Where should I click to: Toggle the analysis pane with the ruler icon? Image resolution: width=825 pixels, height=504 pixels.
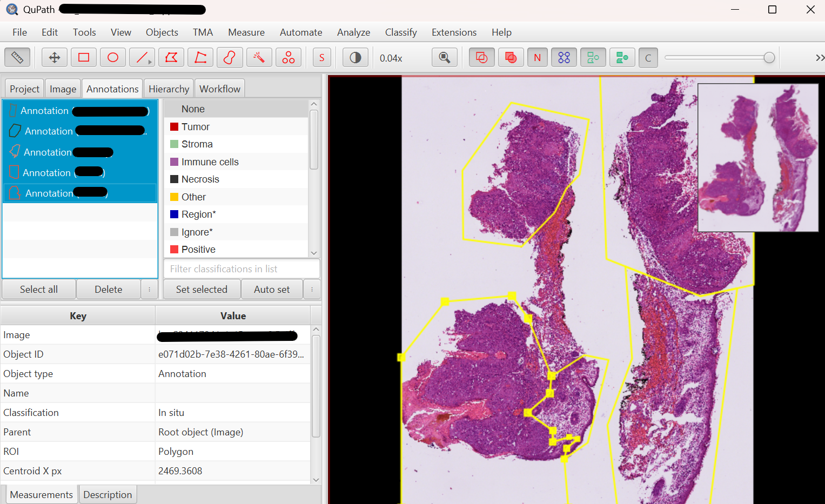click(x=17, y=57)
